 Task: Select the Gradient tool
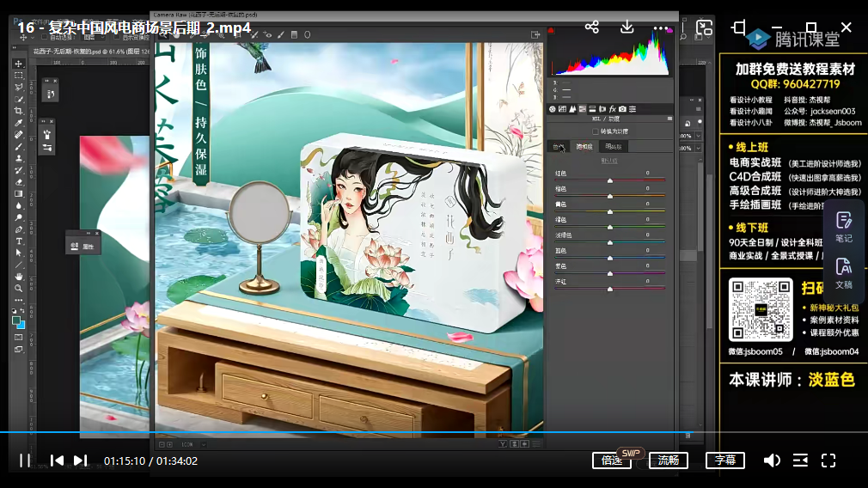tap(19, 193)
